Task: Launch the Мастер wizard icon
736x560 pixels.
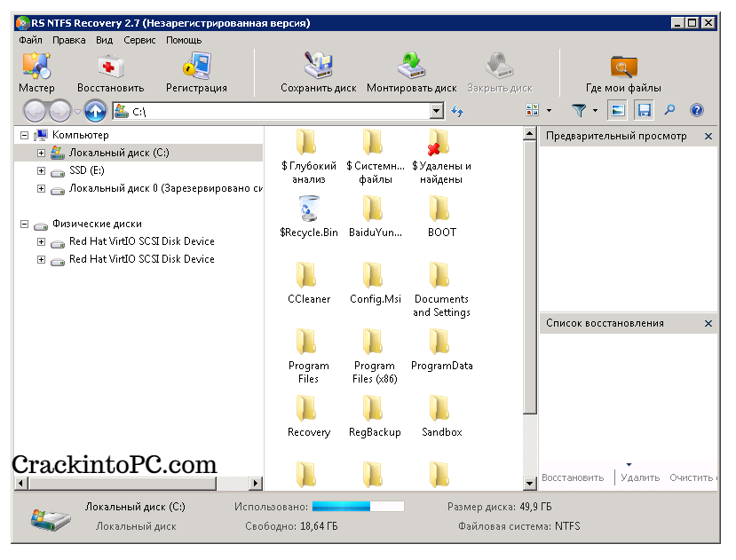Action: (x=36, y=66)
